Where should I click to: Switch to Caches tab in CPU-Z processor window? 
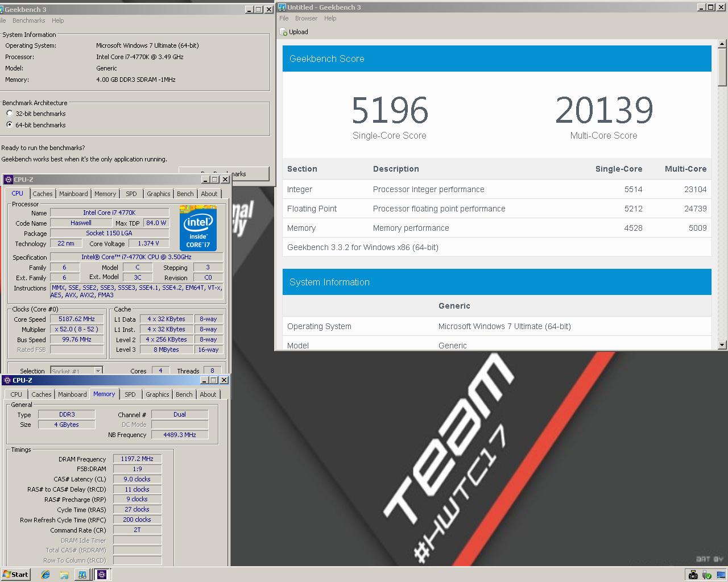pyautogui.click(x=42, y=194)
